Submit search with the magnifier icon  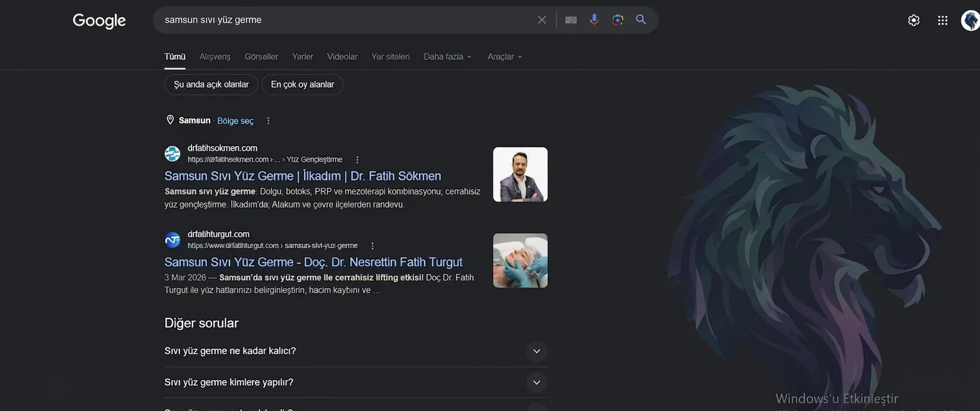(641, 20)
